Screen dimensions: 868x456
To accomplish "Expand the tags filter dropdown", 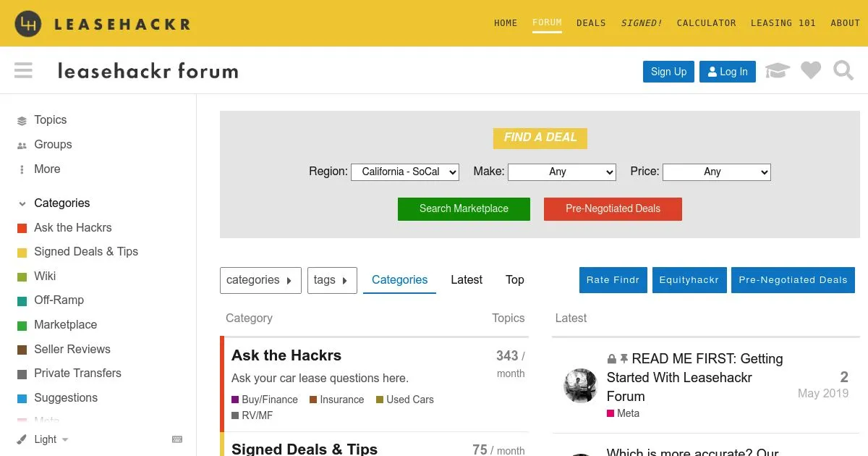I will tap(332, 280).
